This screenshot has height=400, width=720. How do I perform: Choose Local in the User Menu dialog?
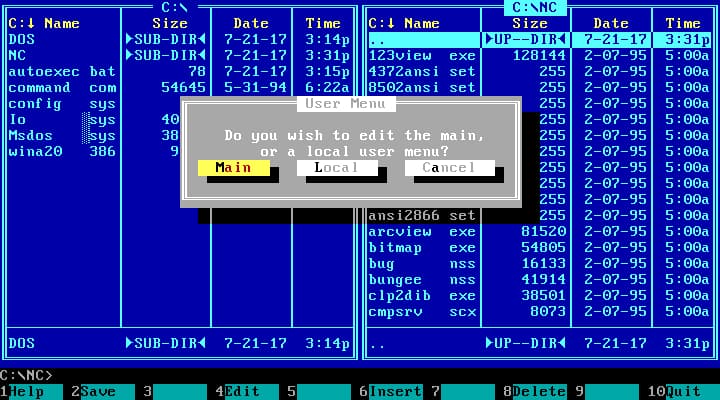coord(337,168)
